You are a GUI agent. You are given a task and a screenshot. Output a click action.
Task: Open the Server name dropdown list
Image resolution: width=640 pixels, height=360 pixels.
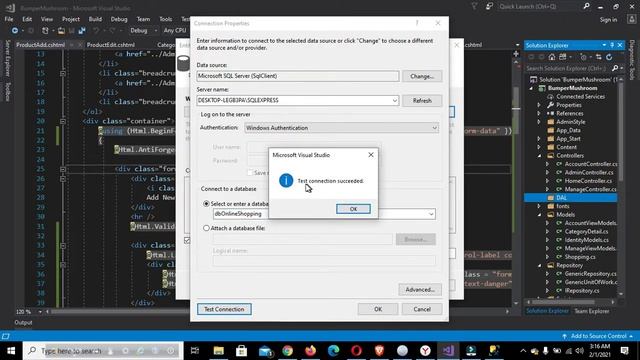tap(394, 100)
